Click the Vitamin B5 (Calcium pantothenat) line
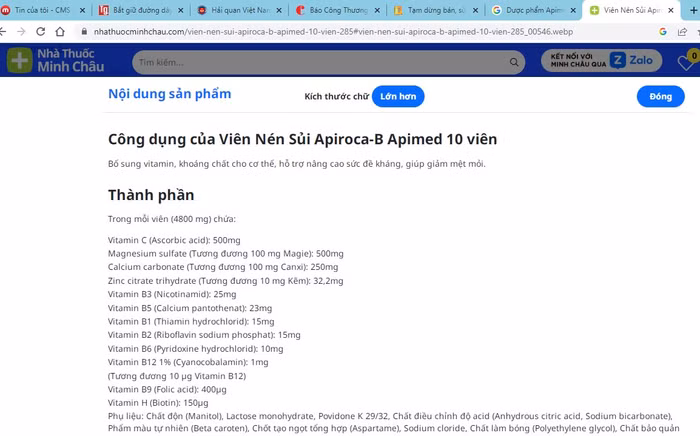 pyautogui.click(x=190, y=308)
